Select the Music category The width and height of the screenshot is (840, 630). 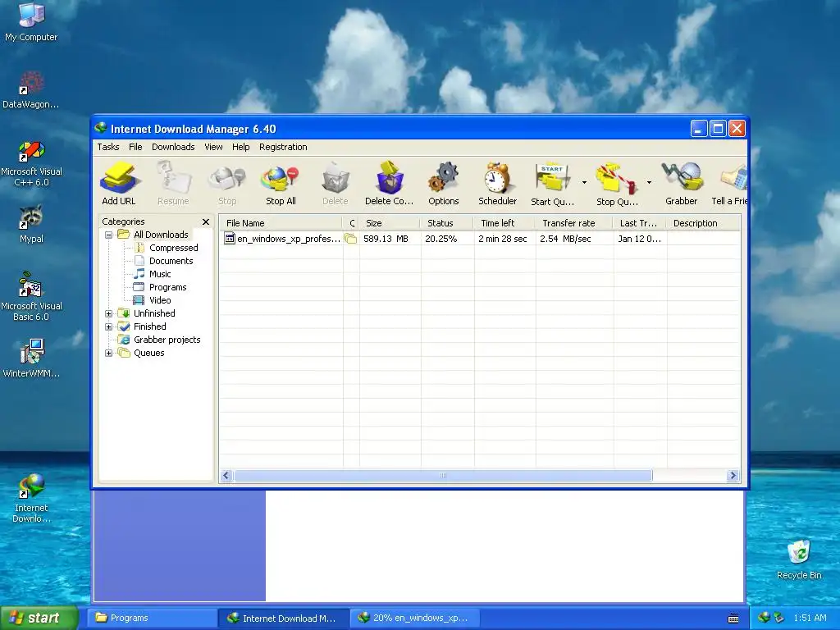160,274
